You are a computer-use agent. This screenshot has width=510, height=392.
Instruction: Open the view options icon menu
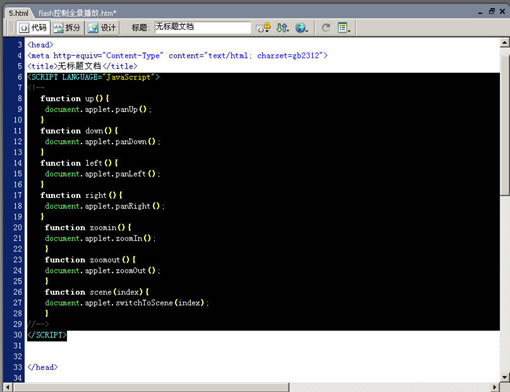point(344,28)
